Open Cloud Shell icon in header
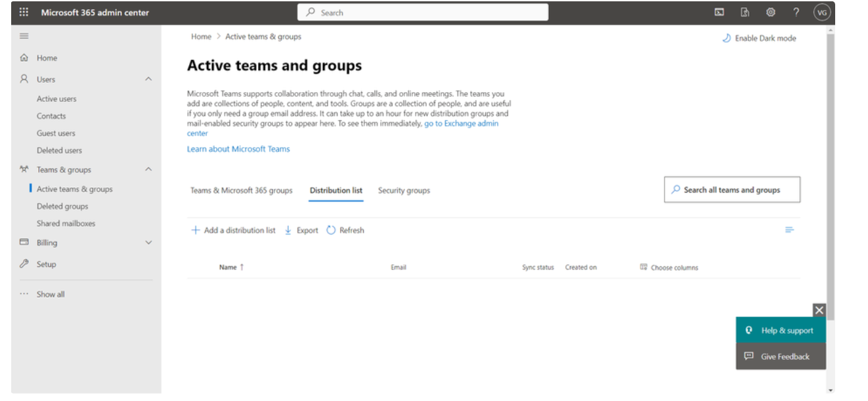Image resolution: width=868 pixels, height=401 pixels. [x=720, y=12]
